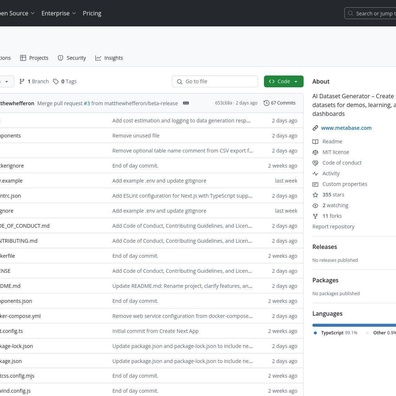
Task: Open the MIT license link
Action: tap(336, 152)
